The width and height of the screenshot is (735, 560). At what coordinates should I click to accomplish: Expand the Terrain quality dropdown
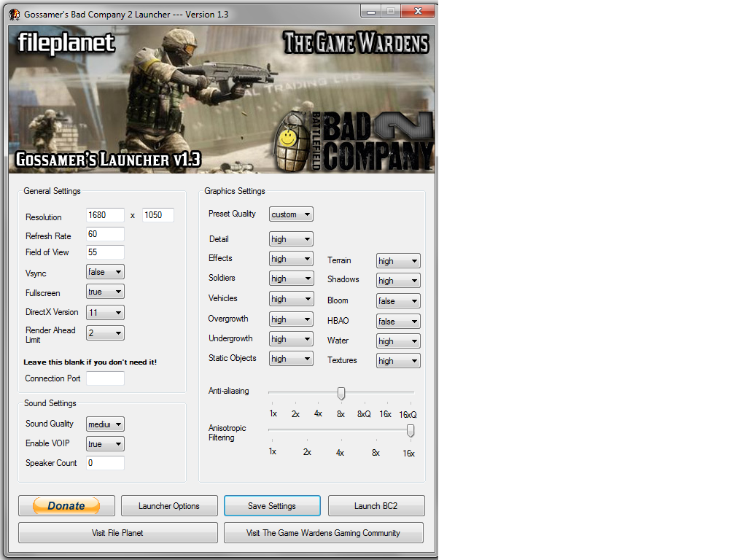[398, 260]
